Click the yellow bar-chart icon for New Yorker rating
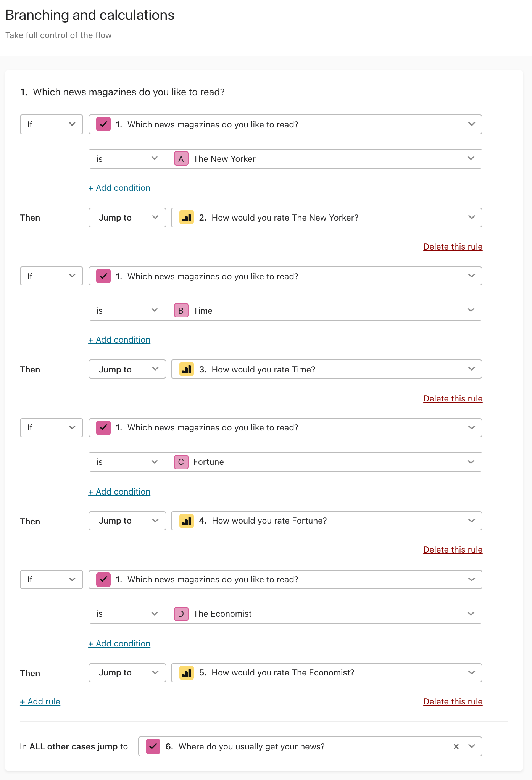Viewport: 532px width, 780px height. (x=186, y=217)
